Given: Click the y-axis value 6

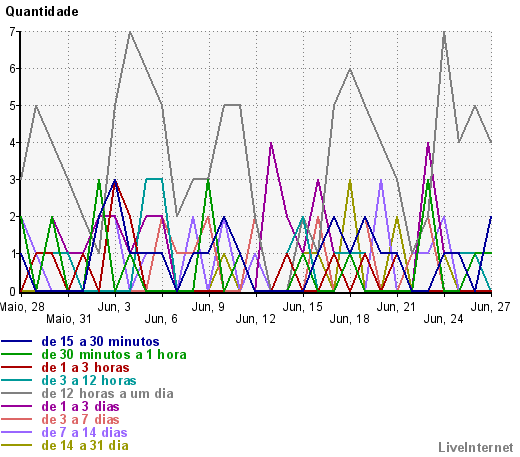Looking at the screenshot, I should pyautogui.click(x=13, y=69).
